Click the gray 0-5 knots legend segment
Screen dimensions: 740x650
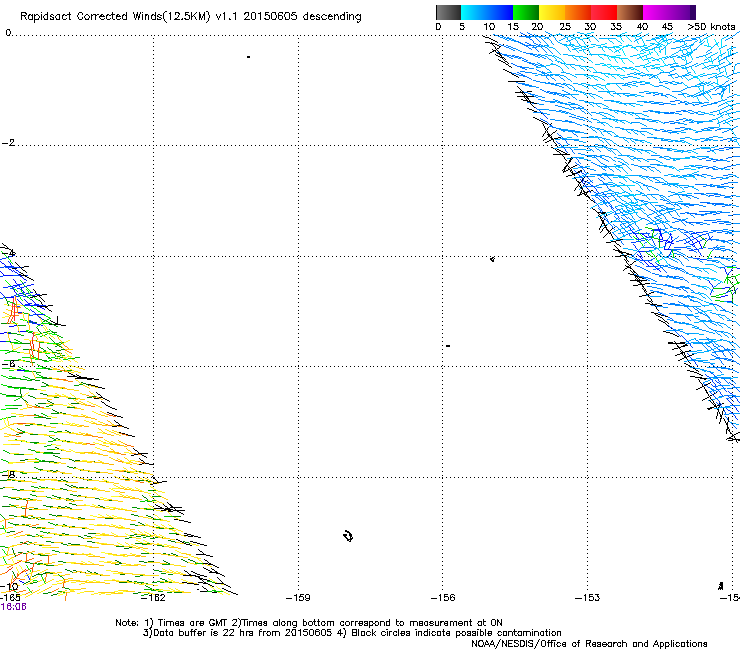tap(448, 12)
